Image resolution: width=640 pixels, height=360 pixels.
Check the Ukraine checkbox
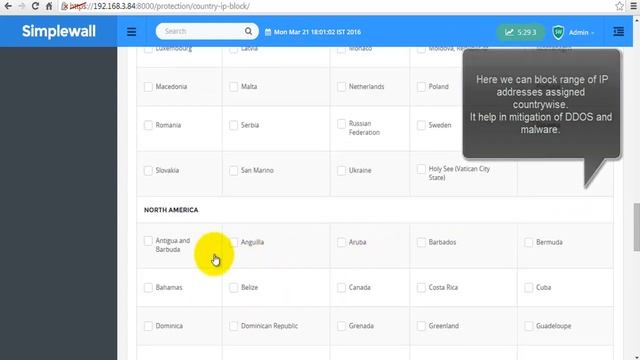[x=341, y=170]
